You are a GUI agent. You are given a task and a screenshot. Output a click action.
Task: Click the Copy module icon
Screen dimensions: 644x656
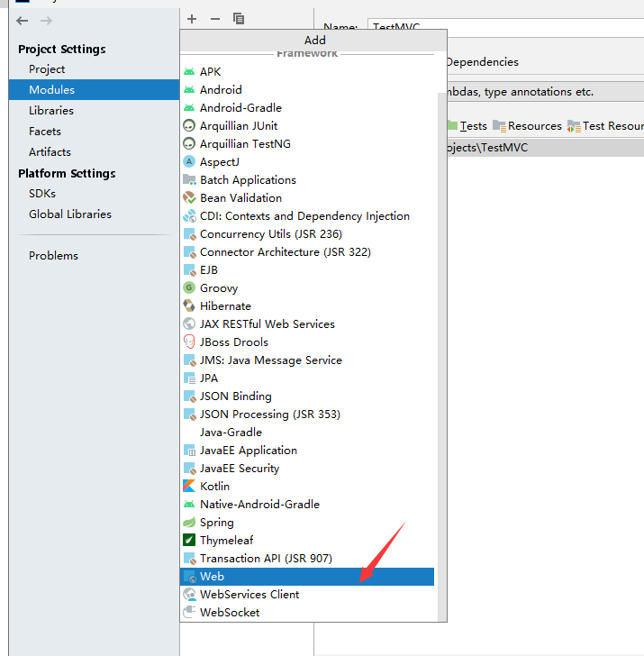[x=239, y=19]
